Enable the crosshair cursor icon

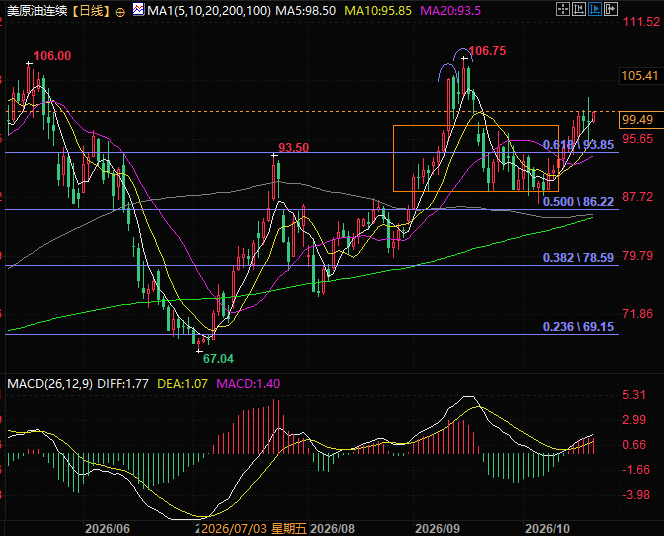[x=563, y=9]
